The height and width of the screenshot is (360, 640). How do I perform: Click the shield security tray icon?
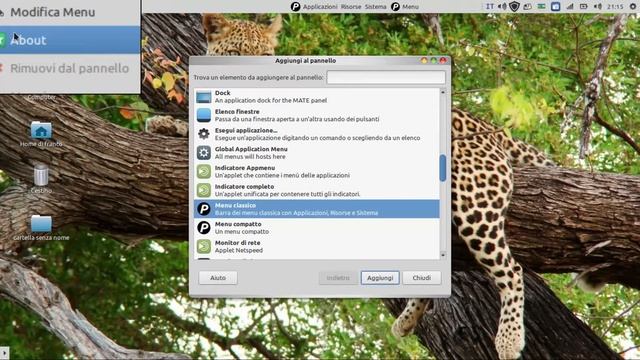click(x=514, y=7)
